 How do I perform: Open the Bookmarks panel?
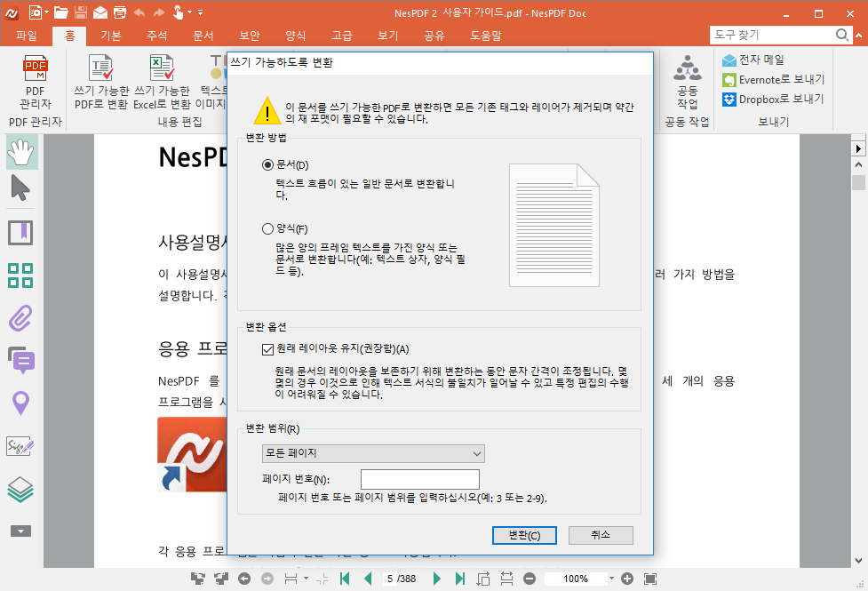(20, 233)
